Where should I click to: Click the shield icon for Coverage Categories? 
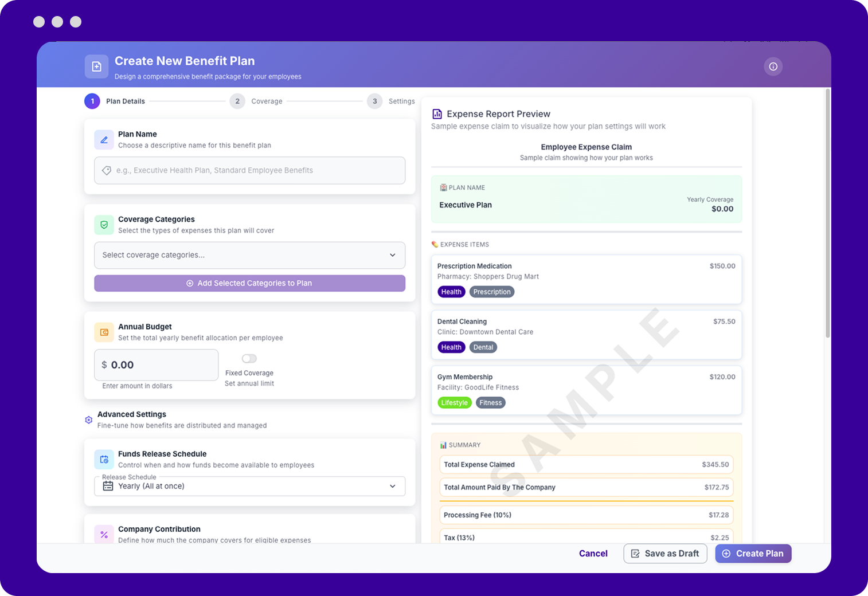(x=104, y=225)
